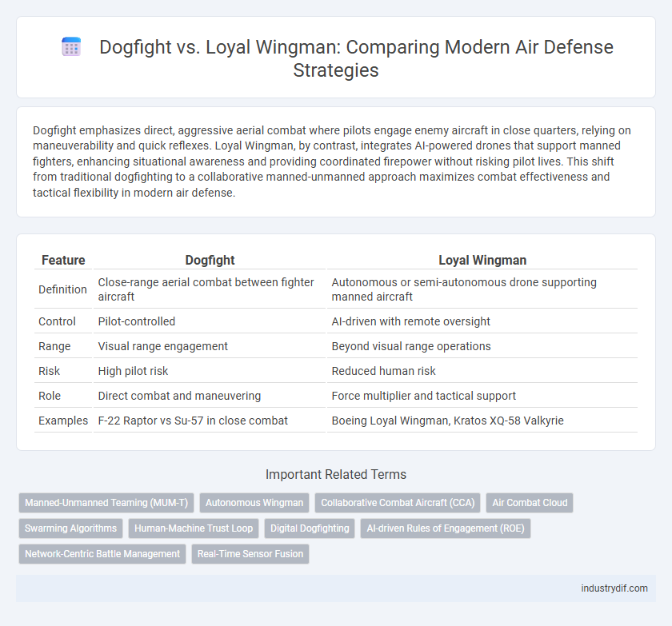Click the Air Combat Cloud tag

click(x=530, y=503)
